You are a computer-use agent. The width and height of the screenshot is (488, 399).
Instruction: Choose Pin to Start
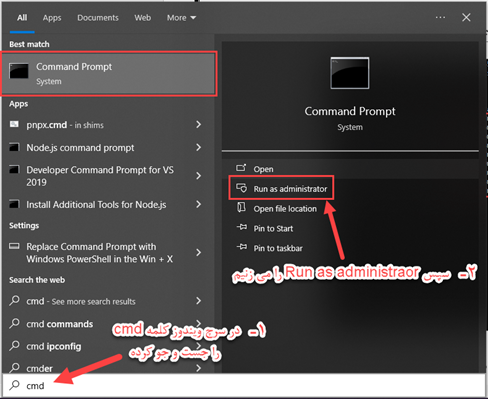click(x=273, y=229)
